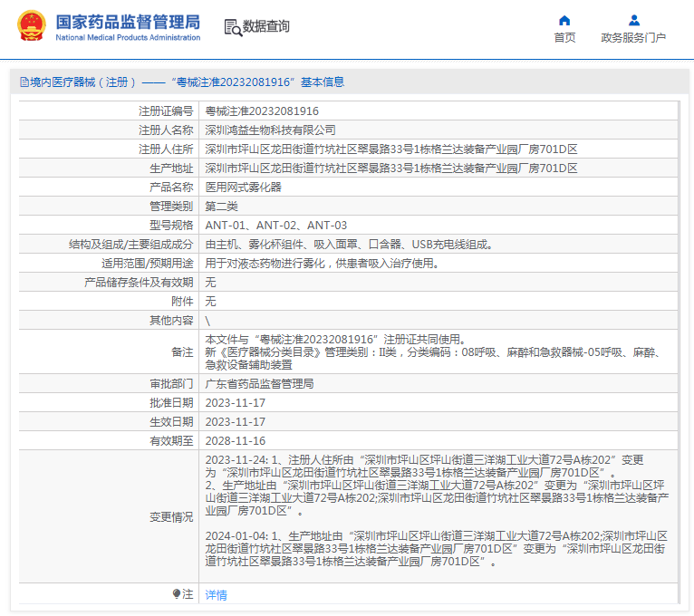Open the 数据查询 search icon
Viewport: 694px width, 616px height.
click(233, 27)
